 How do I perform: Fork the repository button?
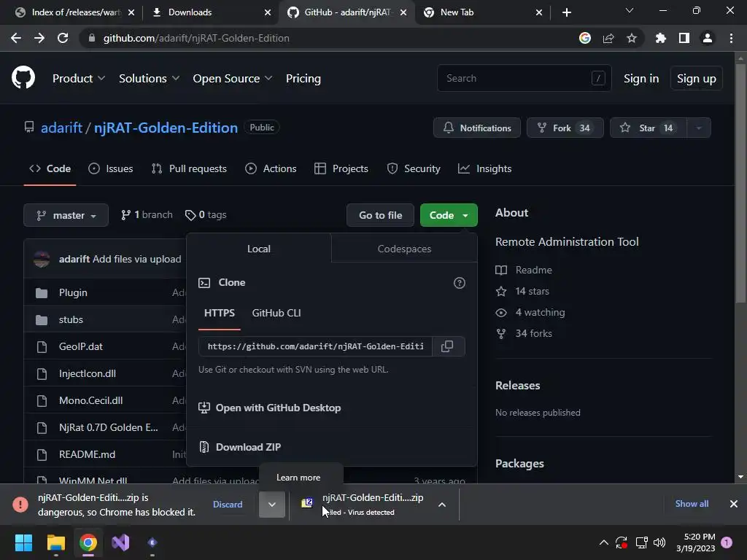pyautogui.click(x=565, y=128)
